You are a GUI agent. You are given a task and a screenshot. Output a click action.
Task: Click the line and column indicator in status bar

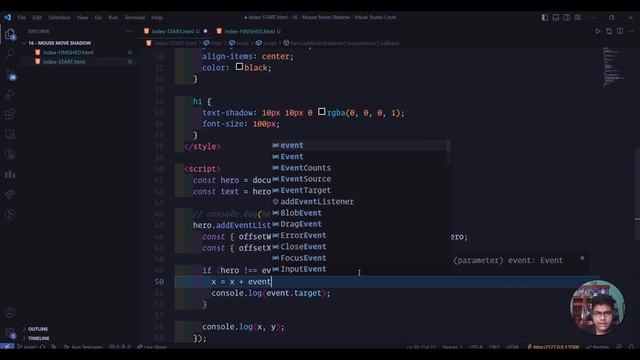click(x=421, y=347)
